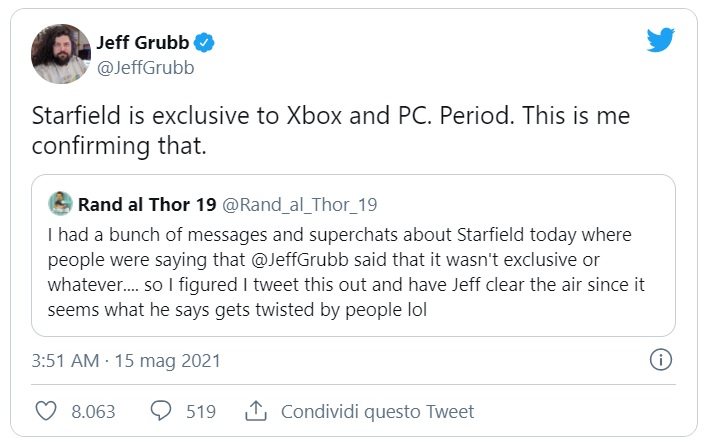Viewport: 709px width, 442px height.
Task: Click the @JeffGrubb handle under name
Action: pyautogui.click(x=144, y=68)
